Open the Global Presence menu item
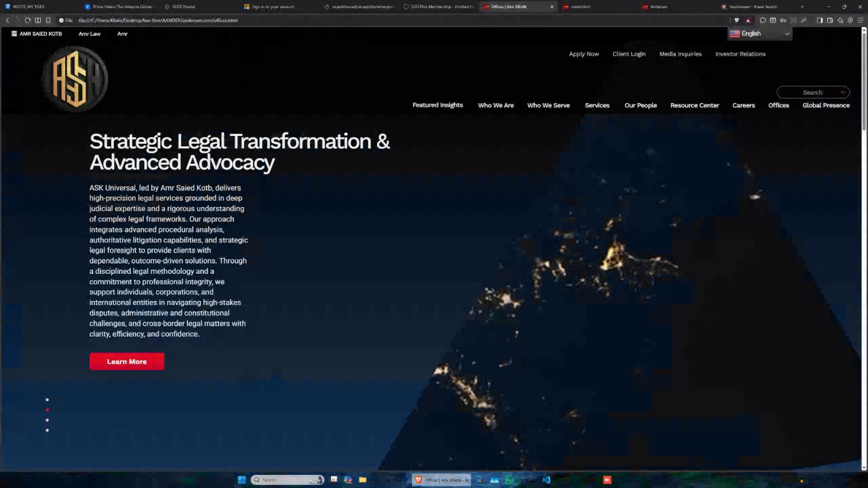Screen dimensions: 868x488 (826, 105)
